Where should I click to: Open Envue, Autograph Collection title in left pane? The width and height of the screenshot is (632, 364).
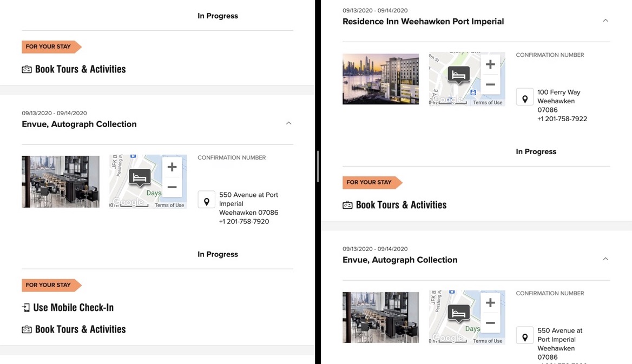80,124
